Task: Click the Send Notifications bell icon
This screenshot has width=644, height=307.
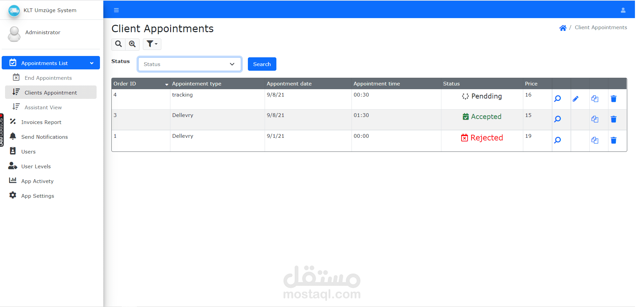Action: (x=13, y=136)
